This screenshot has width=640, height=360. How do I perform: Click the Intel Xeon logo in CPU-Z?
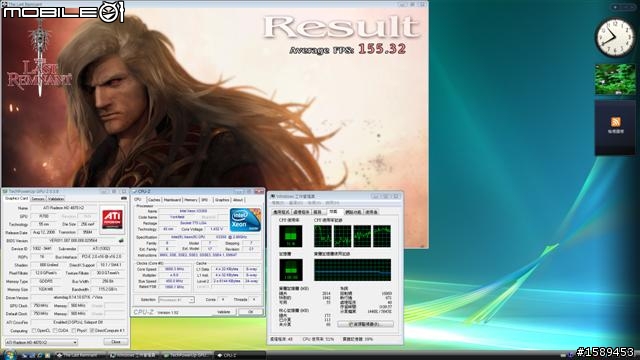[x=245, y=220]
